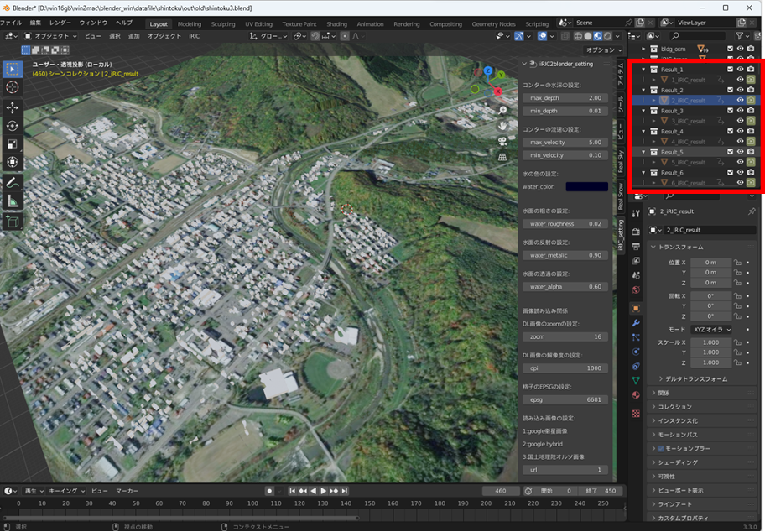Switch to the Shading workspace tab
This screenshot has height=532, width=765.
(x=336, y=24)
